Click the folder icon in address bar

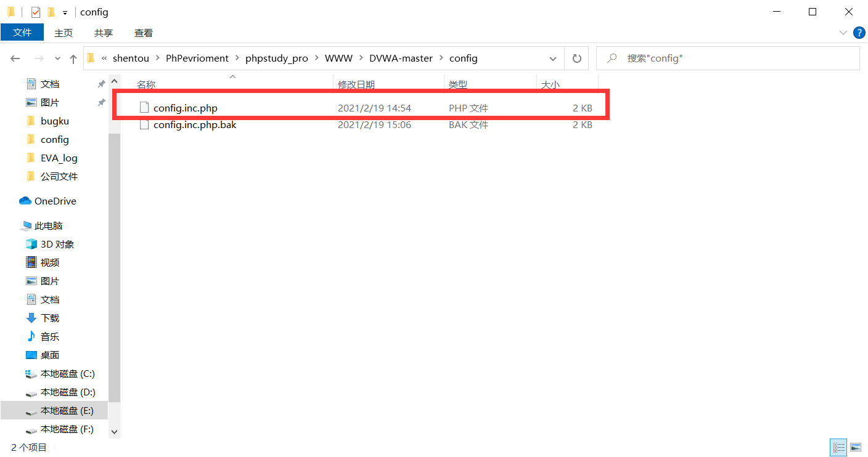point(91,59)
